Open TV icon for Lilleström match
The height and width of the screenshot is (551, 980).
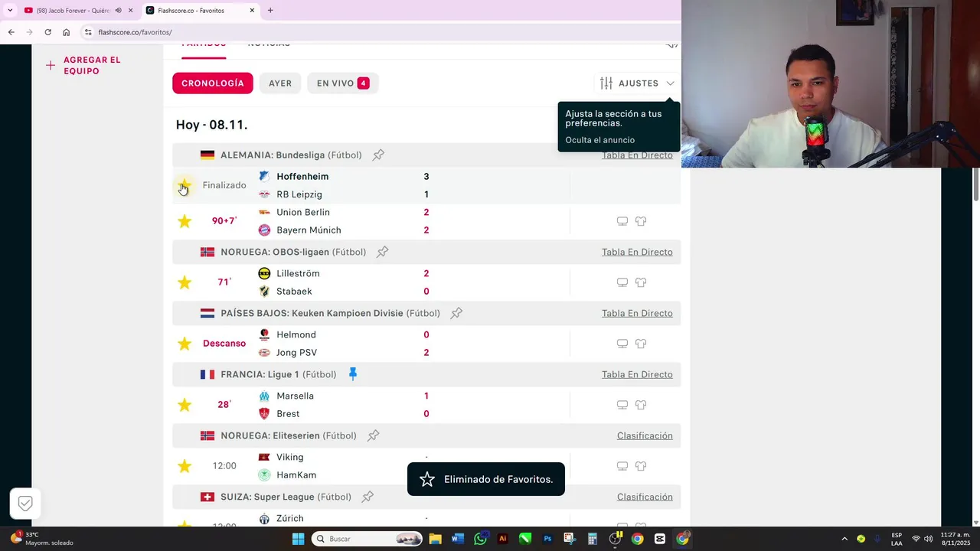(x=622, y=282)
